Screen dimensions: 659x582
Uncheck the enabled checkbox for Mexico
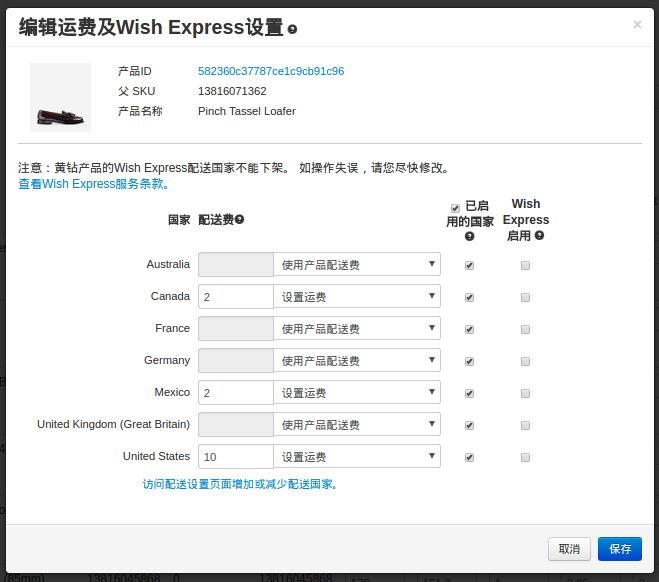click(x=469, y=393)
